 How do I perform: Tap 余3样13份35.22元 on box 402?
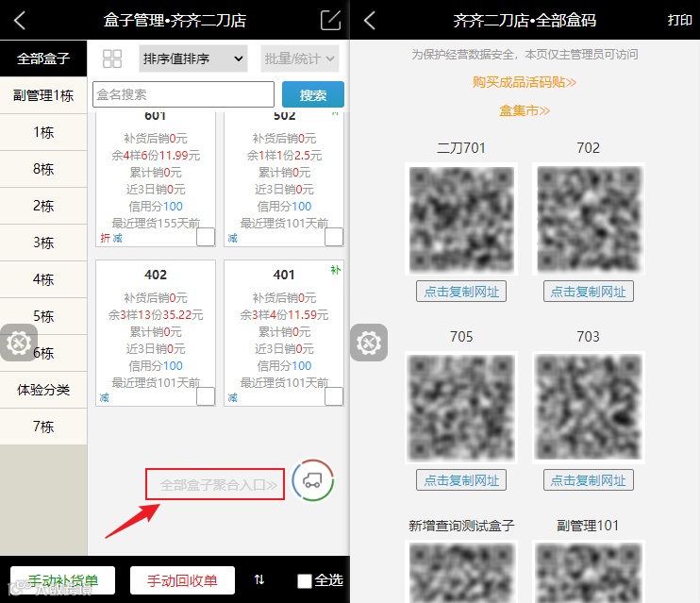pos(156,315)
